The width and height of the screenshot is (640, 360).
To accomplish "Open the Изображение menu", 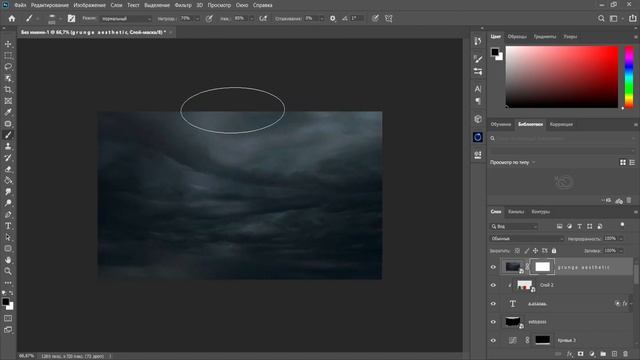I will [89, 5].
